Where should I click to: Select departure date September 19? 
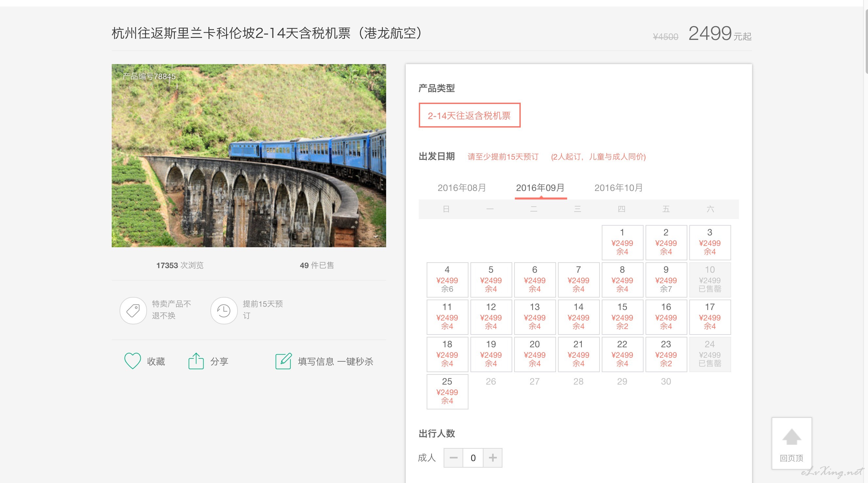[491, 354]
